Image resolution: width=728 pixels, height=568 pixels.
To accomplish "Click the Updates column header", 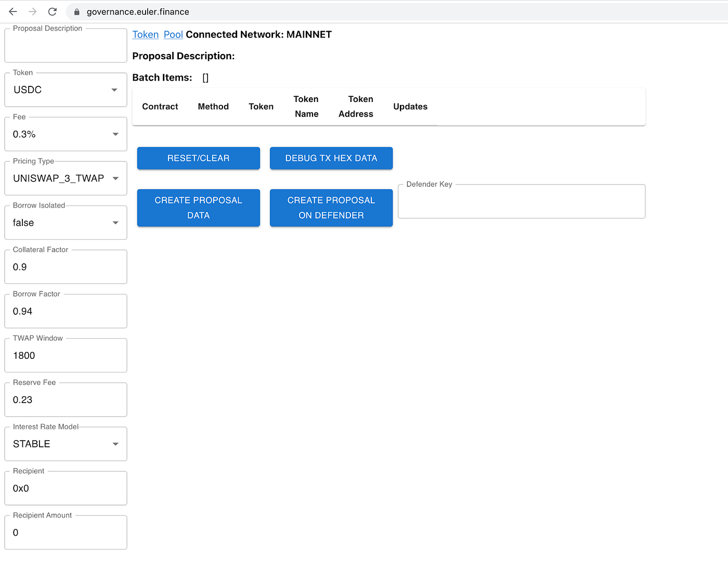I will [410, 107].
